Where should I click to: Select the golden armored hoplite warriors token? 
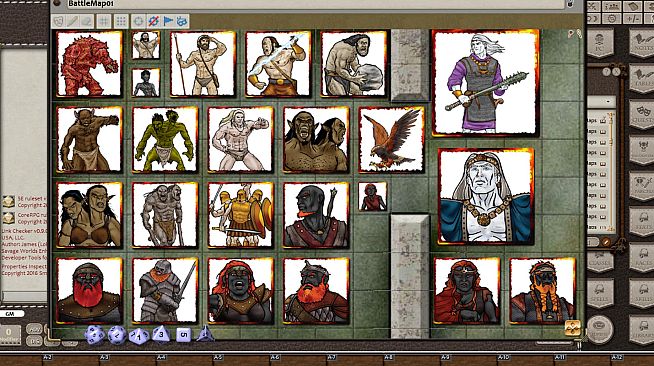[241, 215]
